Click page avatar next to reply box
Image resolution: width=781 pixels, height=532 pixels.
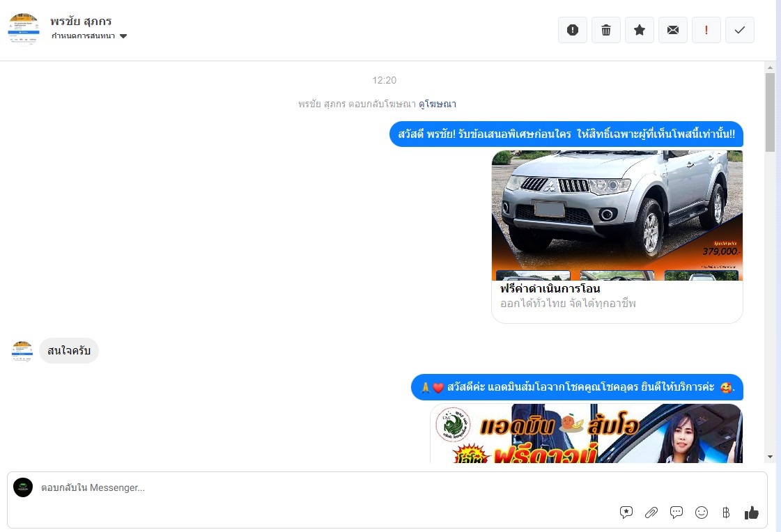(23, 487)
